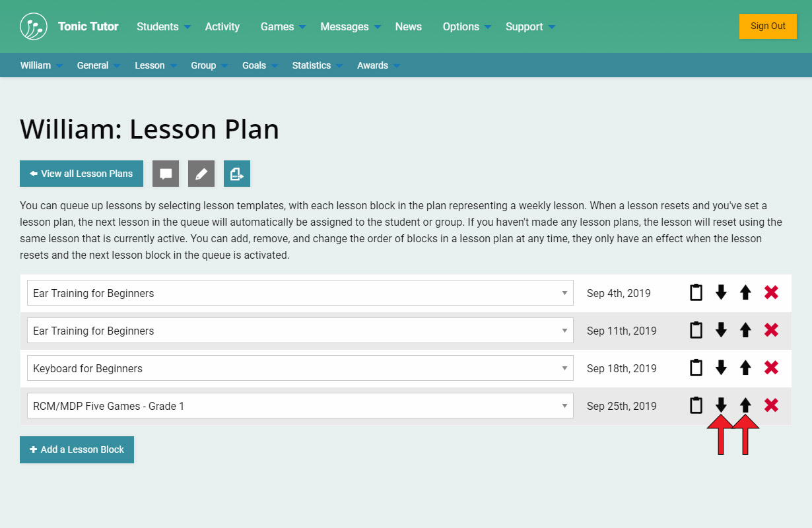Click the pencil edit icon button
This screenshot has height=528, width=812.
click(x=201, y=174)
